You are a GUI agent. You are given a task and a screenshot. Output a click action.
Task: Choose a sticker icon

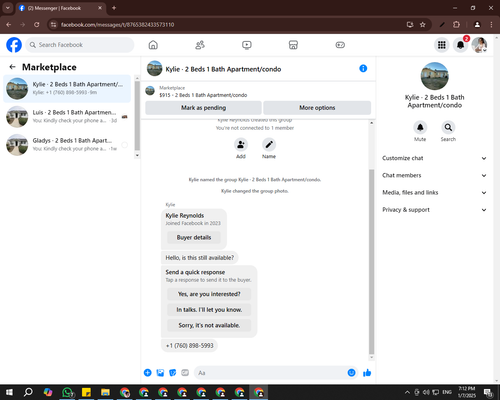(x=172, y=373)
